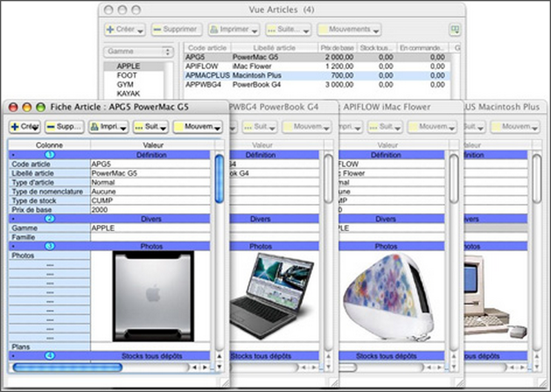Viewport: 551px width, 392px height.
Task: Select the APG5 PowerMac G5 row
Action: (317, 57)
